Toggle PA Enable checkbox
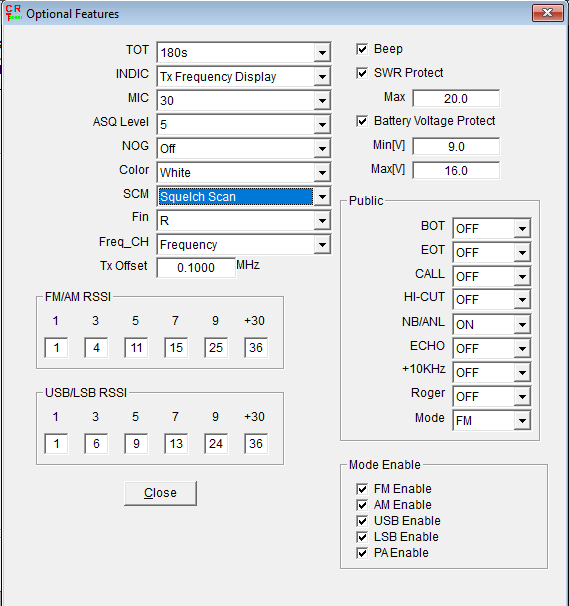The height and width of the screenshot is (606, 569). point(362,553)
